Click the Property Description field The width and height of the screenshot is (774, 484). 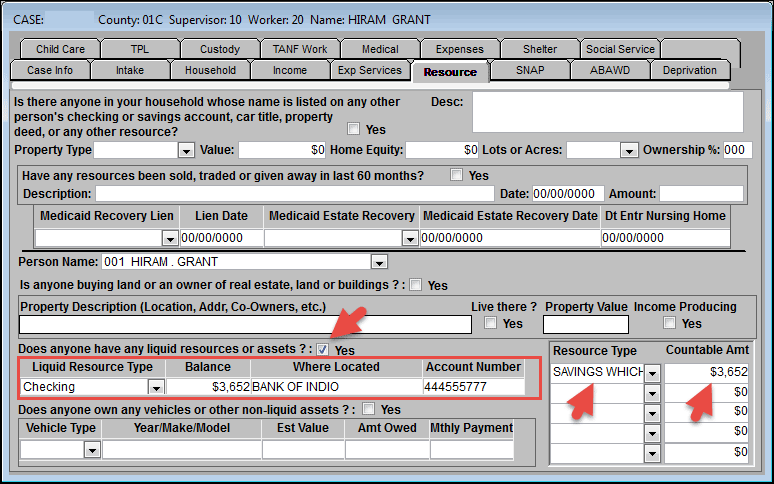click(245, 325)
